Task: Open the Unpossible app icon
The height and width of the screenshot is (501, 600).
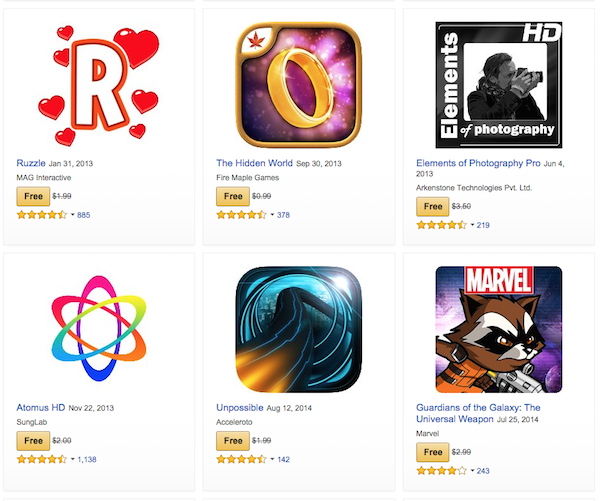Action: 298,329
